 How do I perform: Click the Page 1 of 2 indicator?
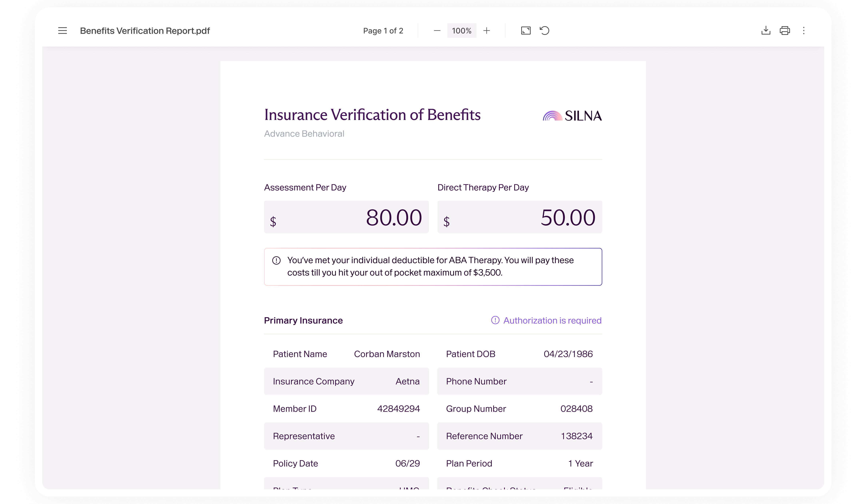point(383,31)
